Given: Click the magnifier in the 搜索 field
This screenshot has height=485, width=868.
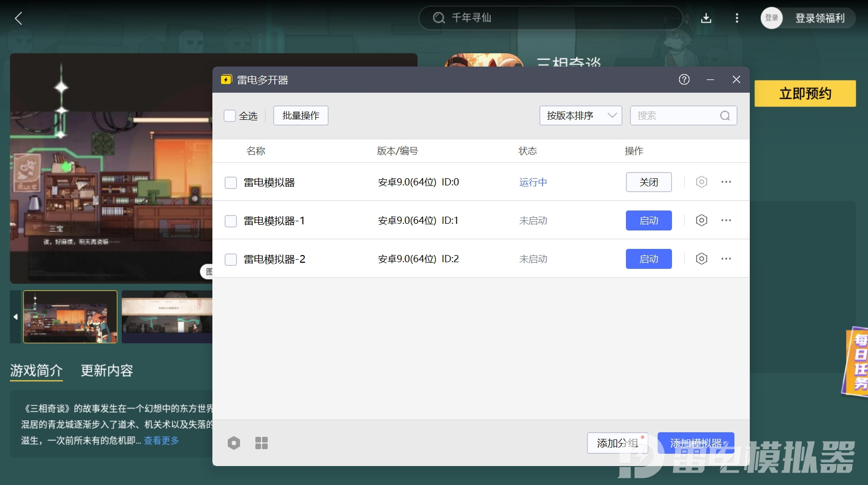Looking at the screenshot, I should [x=725, y=115].
